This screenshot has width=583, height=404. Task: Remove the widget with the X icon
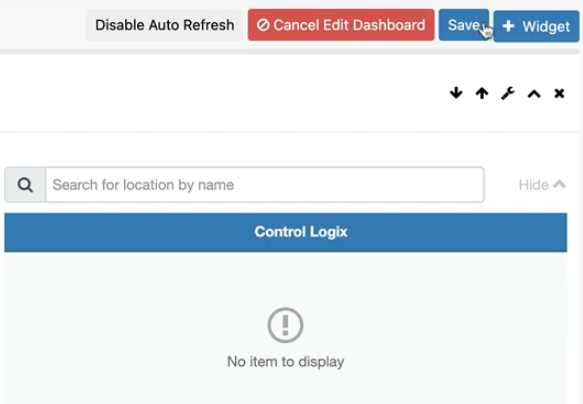tap(559, 93)
